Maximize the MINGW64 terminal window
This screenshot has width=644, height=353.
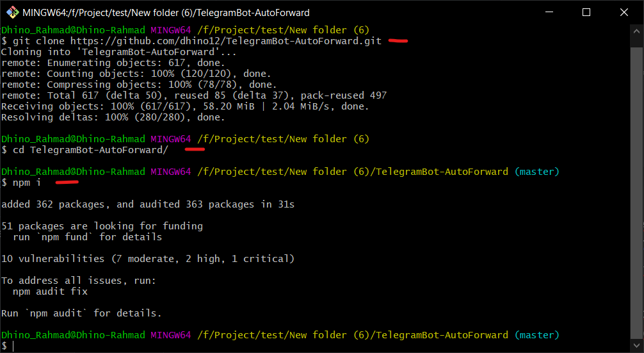586,12
